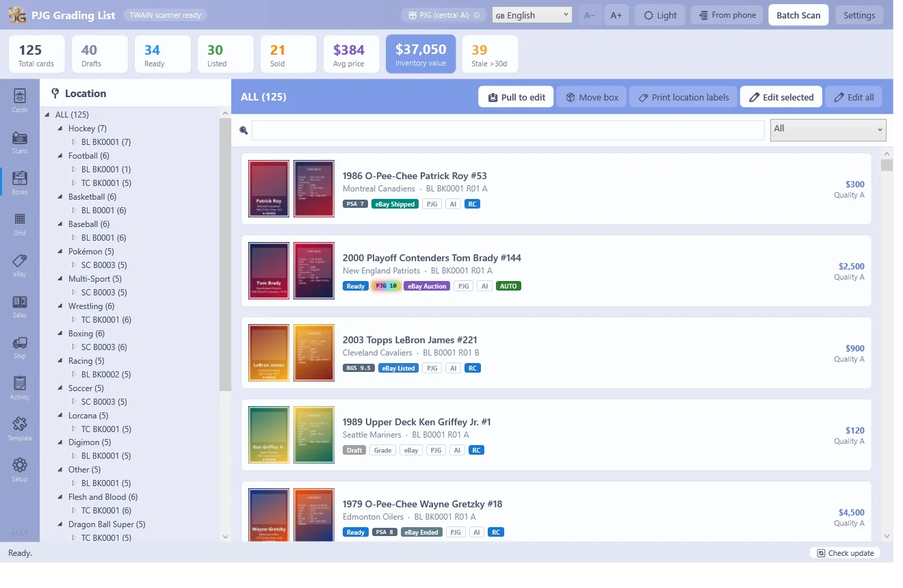Open the Activity sidebar section
903x588 pixels.
pos(20,388)
